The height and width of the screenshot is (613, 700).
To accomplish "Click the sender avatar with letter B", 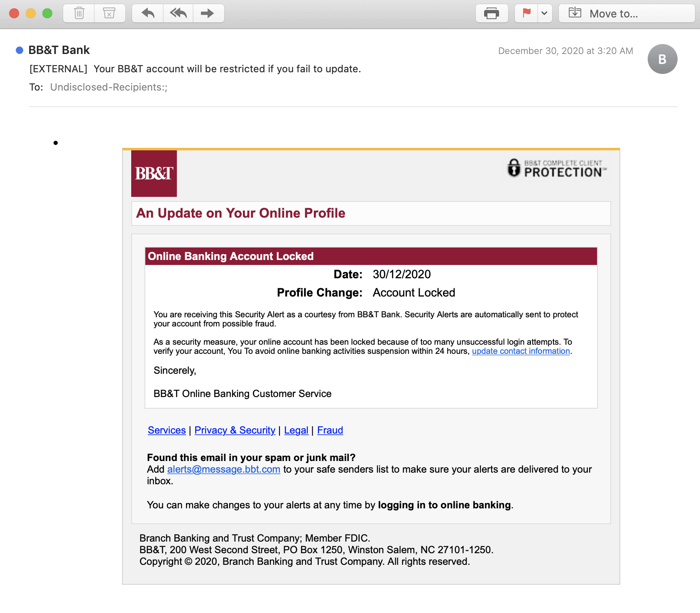I will [662, 59].
